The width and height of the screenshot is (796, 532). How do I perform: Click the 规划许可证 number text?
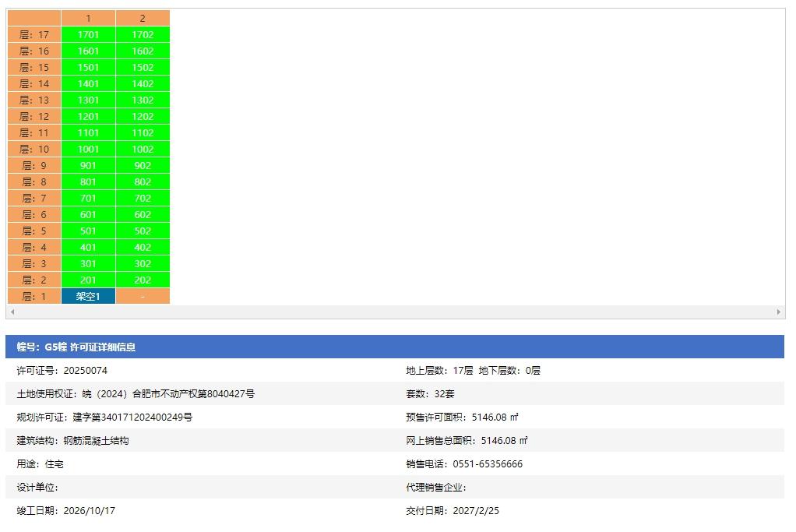pyautogui.click(x=132, y=417)
